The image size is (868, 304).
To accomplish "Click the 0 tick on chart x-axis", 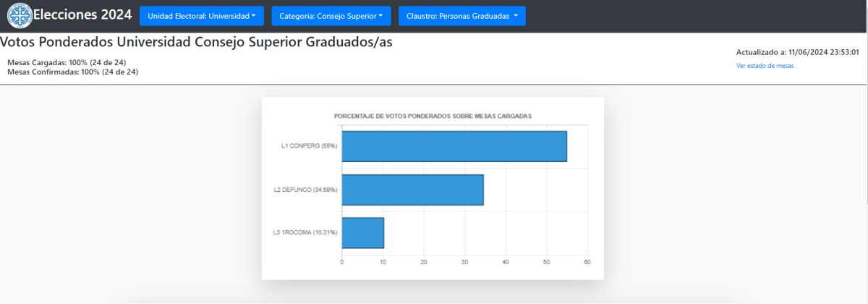I will [x=341, y=262].
